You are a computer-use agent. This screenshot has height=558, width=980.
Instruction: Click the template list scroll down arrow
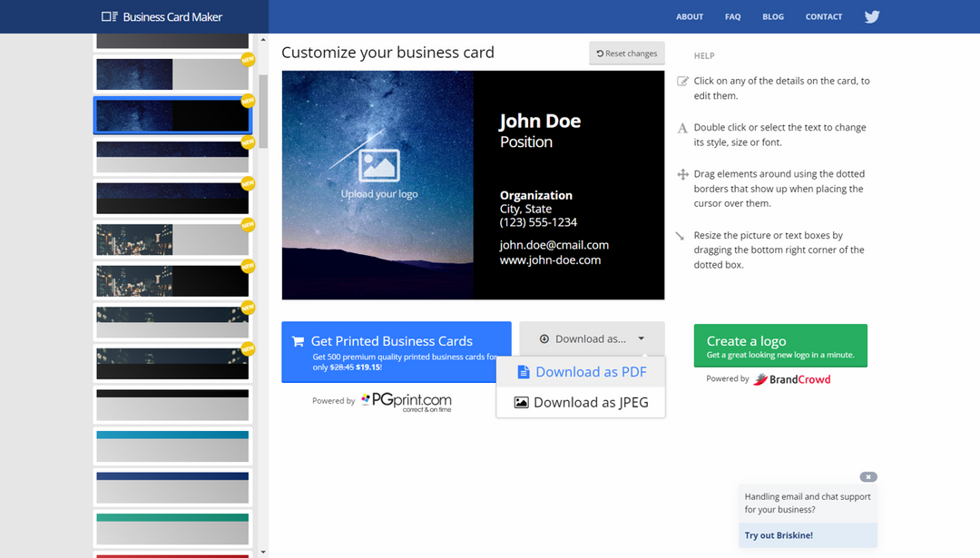coord(263,553)
